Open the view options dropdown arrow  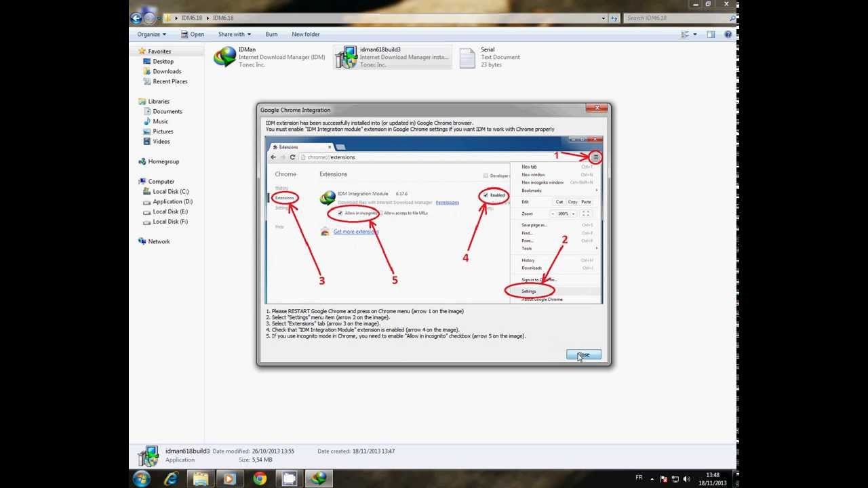point(694,34)
